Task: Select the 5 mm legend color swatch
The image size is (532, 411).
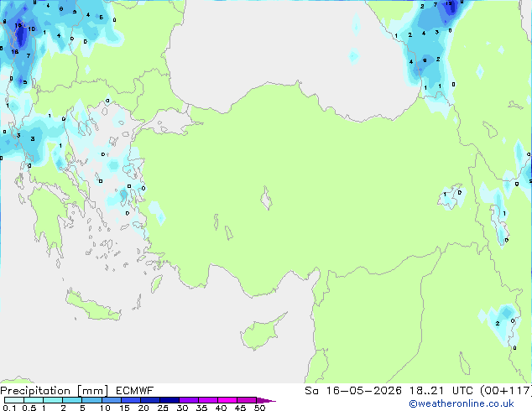Action: [91, 400]
